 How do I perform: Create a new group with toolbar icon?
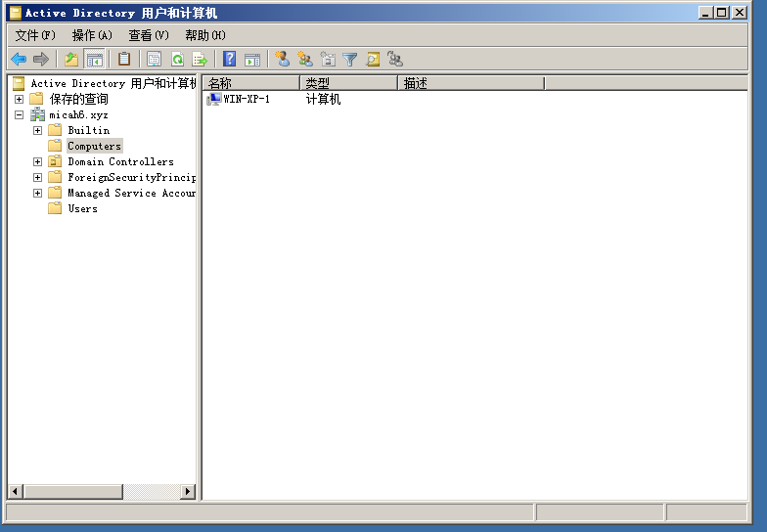[x=305, y=59]
